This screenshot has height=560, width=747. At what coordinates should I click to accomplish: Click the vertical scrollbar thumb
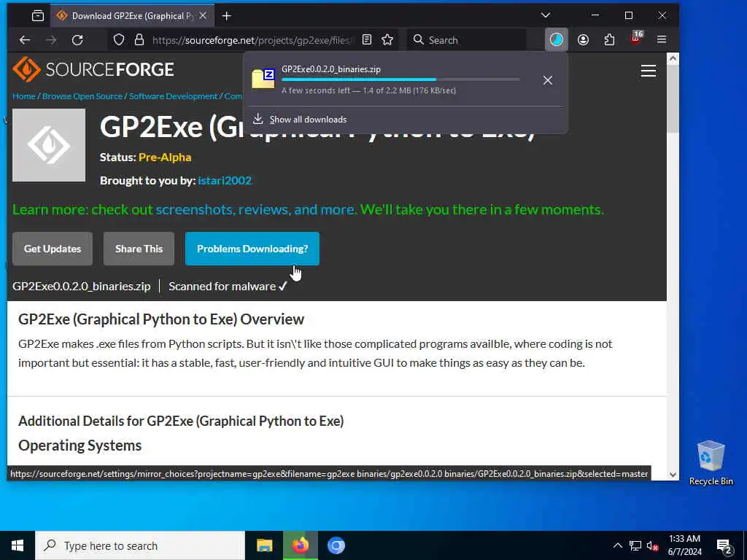tap(673, 99)
